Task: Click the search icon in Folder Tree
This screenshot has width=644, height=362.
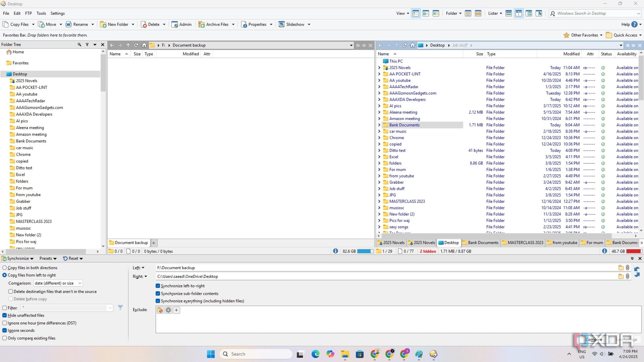Action: (x=79, y=45)
